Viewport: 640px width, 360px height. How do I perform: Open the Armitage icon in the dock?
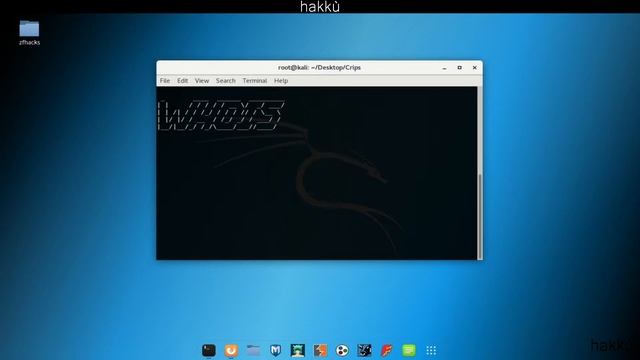298,350
